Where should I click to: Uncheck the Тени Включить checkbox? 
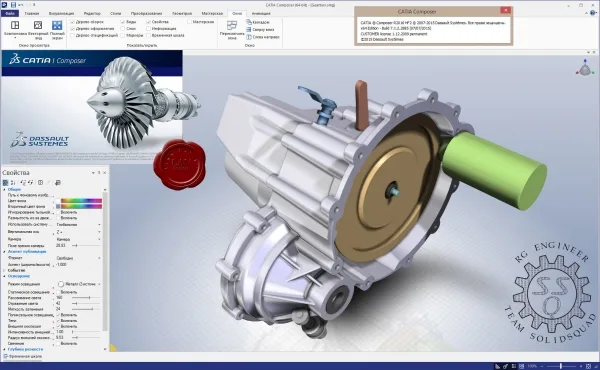[59, 321]
